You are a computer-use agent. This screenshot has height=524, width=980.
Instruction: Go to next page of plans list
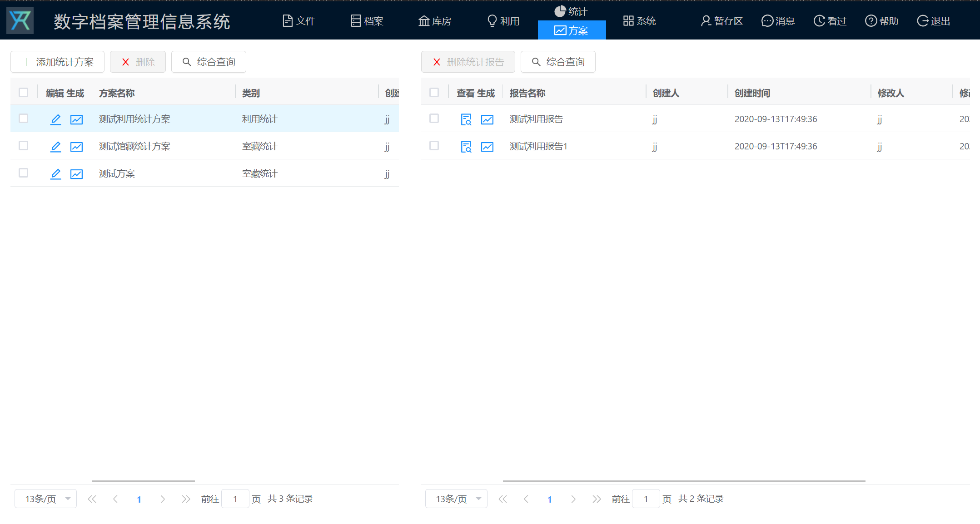[163, 499]
